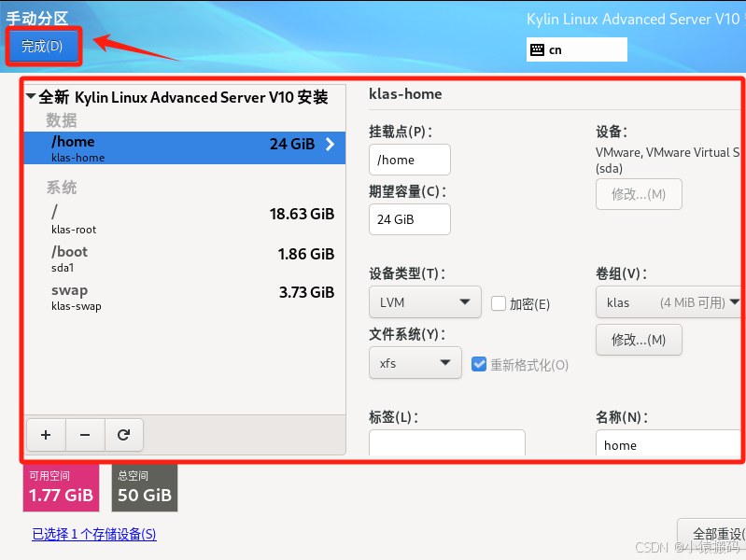
Task: Toggle the 重新格式化(O) reformat checkbox
Action: tap(479, 364)
